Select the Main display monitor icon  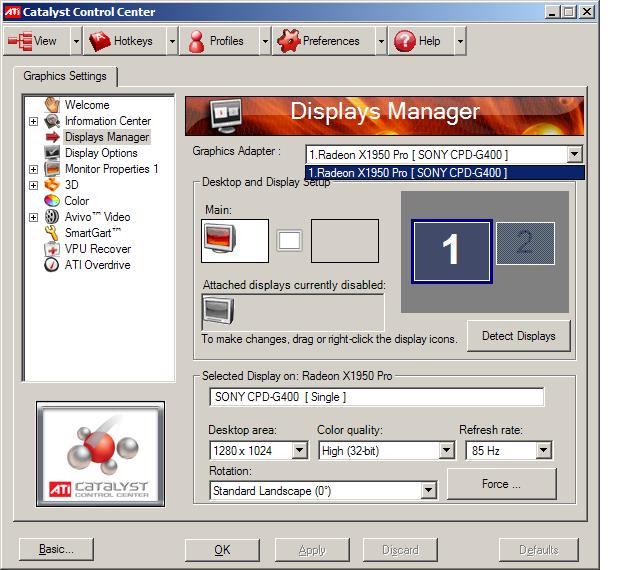220,239
